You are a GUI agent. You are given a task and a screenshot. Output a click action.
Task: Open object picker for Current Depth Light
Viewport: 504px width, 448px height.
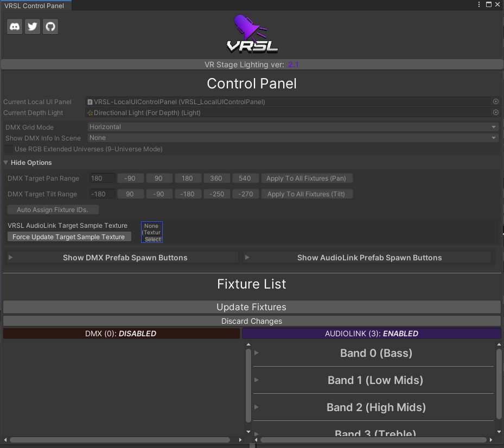[x=496, y=112]
